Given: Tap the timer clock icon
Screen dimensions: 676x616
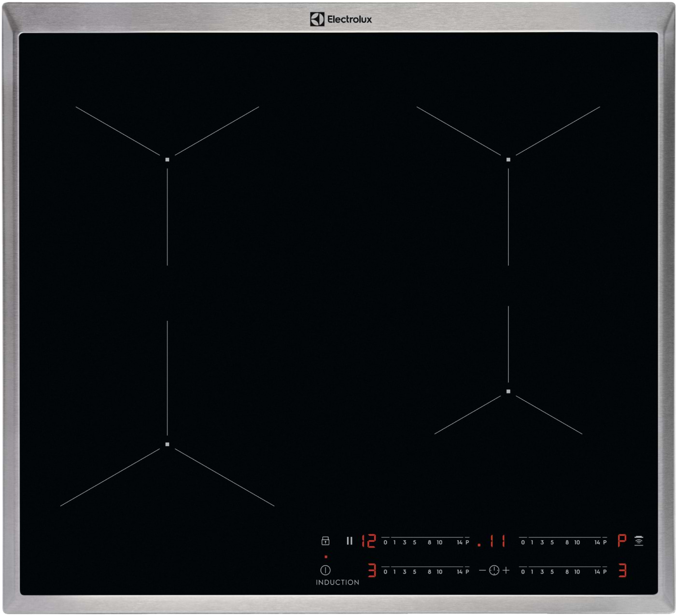Looking at the screenshot, I should tap(494, 571).
